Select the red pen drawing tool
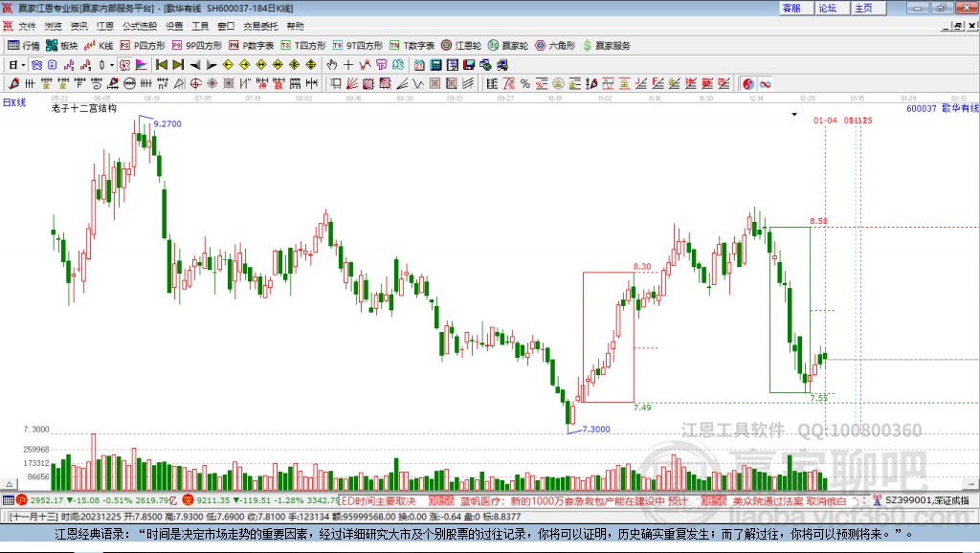The height and width of the screenshot is (553, 980). pyautogui.click(x=13, y=84)
